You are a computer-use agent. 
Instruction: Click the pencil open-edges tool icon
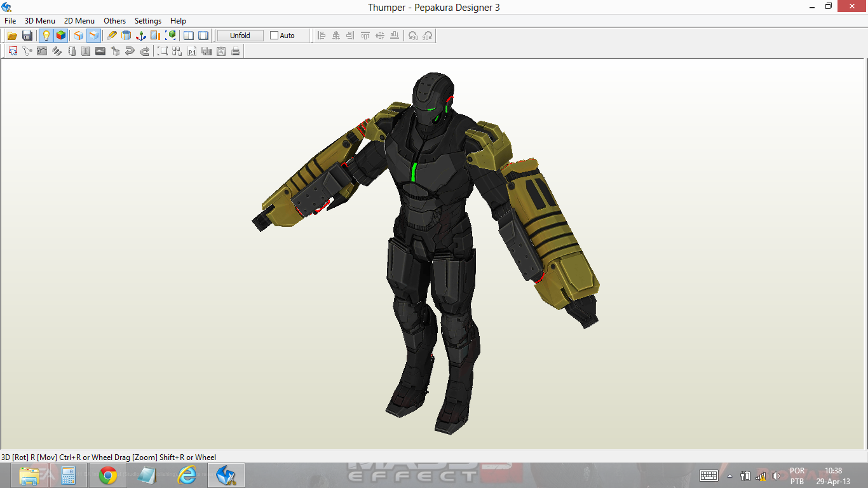coord(112,36)
